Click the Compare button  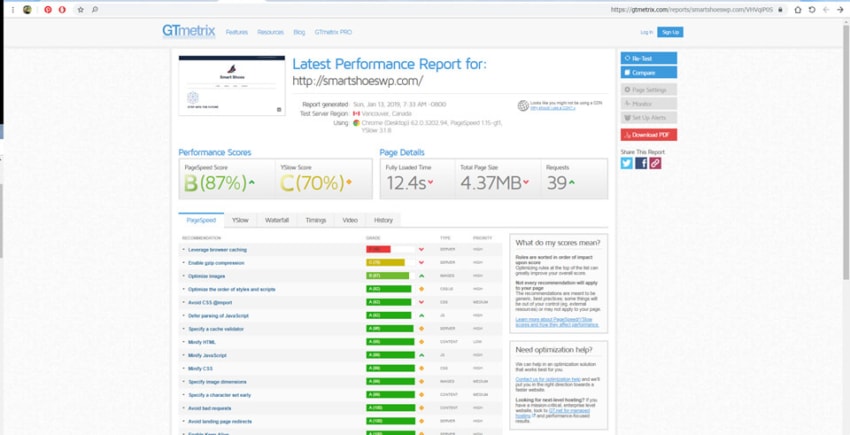pos(648,73)
